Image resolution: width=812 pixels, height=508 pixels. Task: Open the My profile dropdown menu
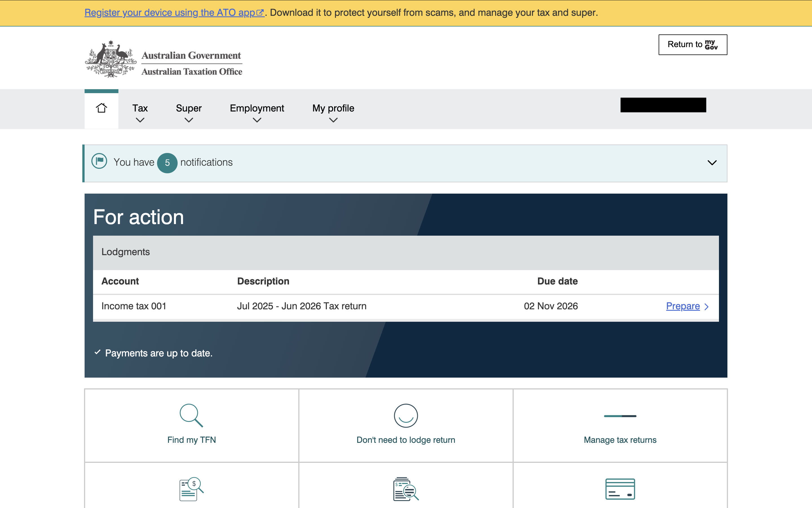pyautogui.click(x=333, y=113)
